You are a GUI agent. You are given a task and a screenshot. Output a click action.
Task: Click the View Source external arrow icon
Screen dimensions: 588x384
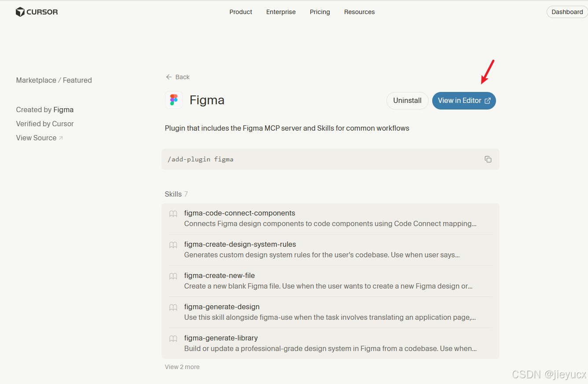click(61, 138)
